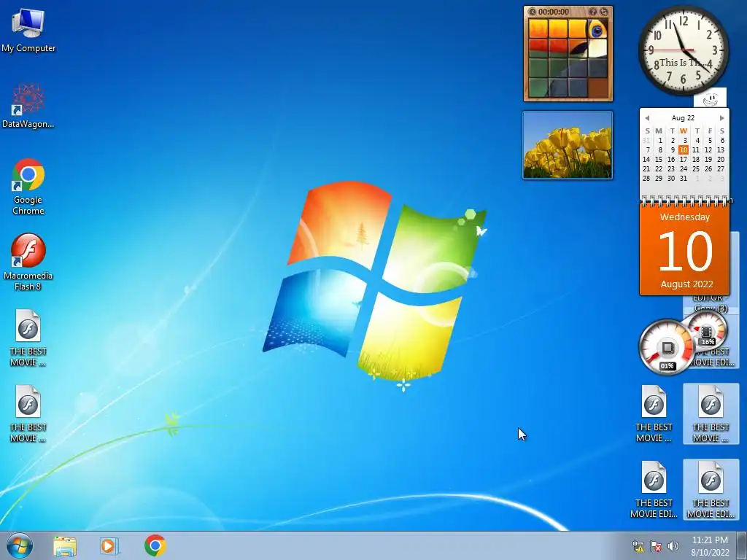Go to previous month in calendar gadget
This screenshot has height=560, width=747.
point(647,118)
